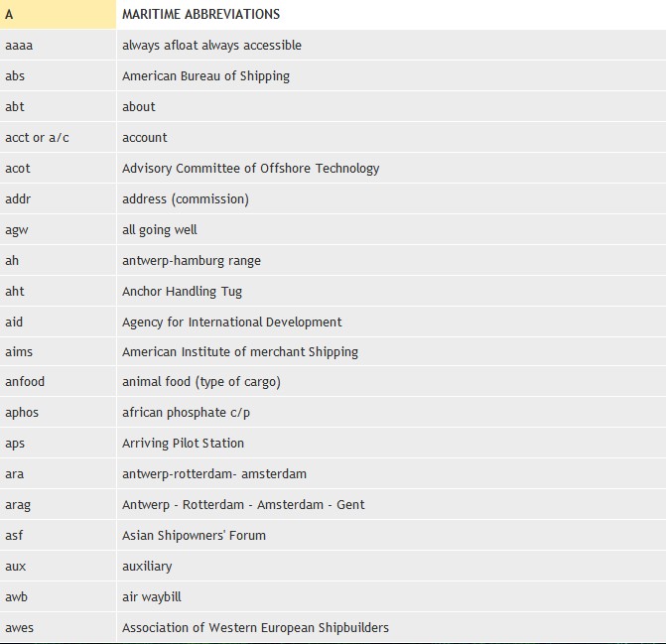Click the "aid" abbreviation cell

[x=14, y=322]
